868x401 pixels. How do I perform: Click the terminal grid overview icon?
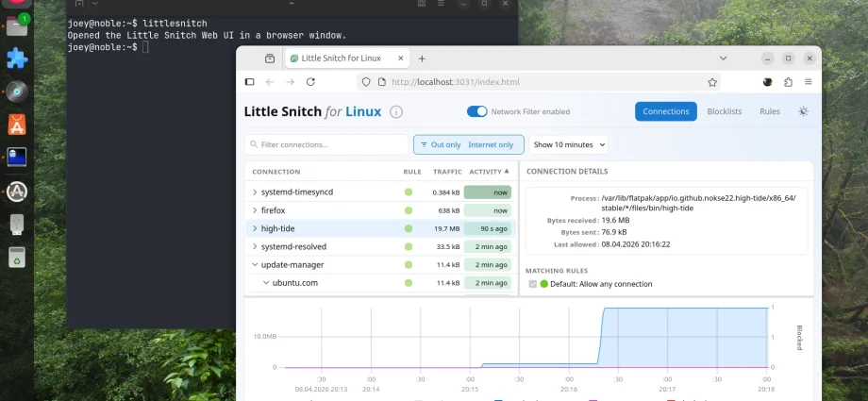[x=422, y=4]
